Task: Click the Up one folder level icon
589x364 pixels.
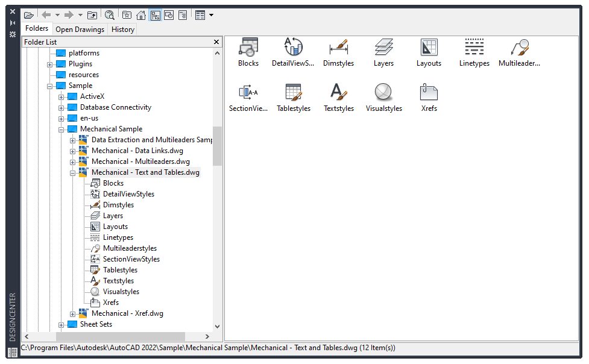Action: [92, 16]
